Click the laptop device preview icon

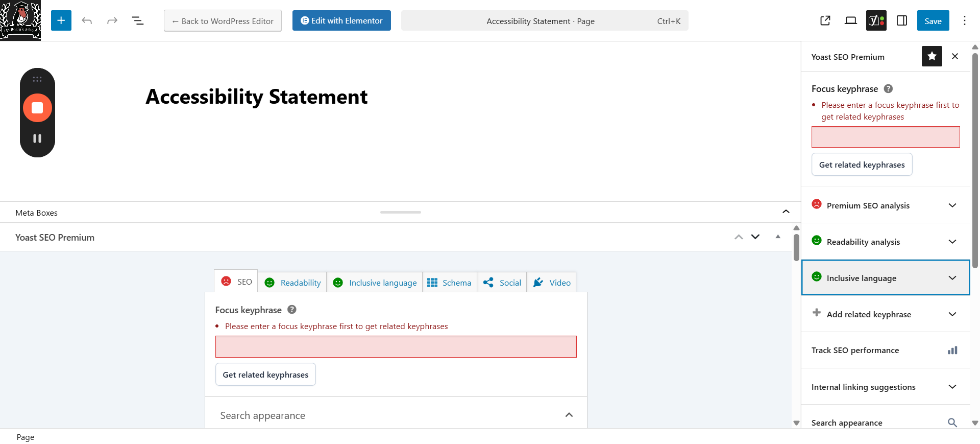851,20
